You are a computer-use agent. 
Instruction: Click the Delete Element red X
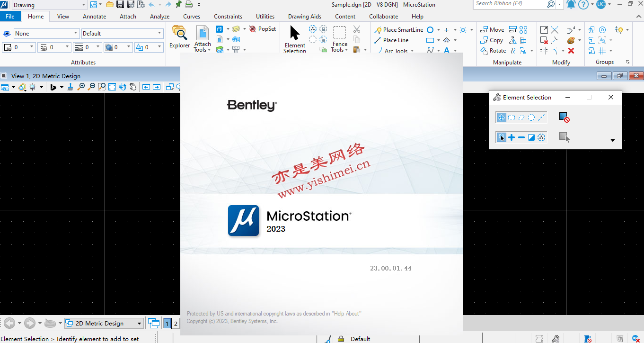(x=571, y=51)
